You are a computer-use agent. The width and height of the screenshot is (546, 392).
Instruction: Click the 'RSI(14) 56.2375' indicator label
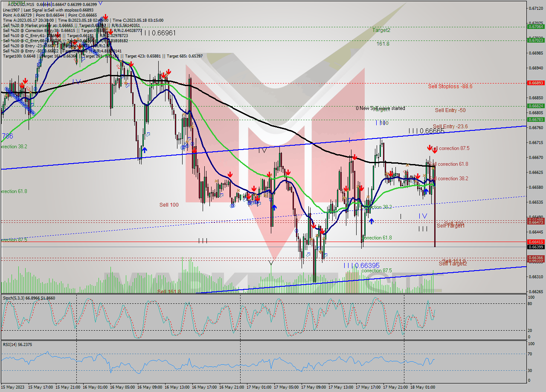[x=17, y=345]
